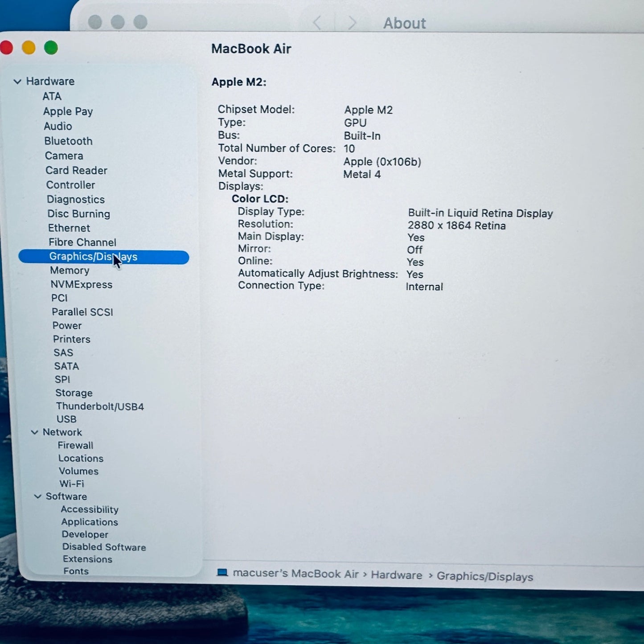644x644 pixels.
Task: Click the Software category label
Action: pos(66,496)
